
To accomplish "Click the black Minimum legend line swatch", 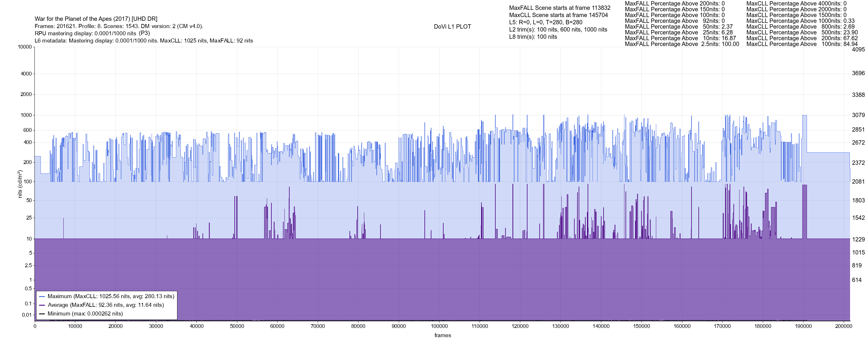I will [42, 314].
